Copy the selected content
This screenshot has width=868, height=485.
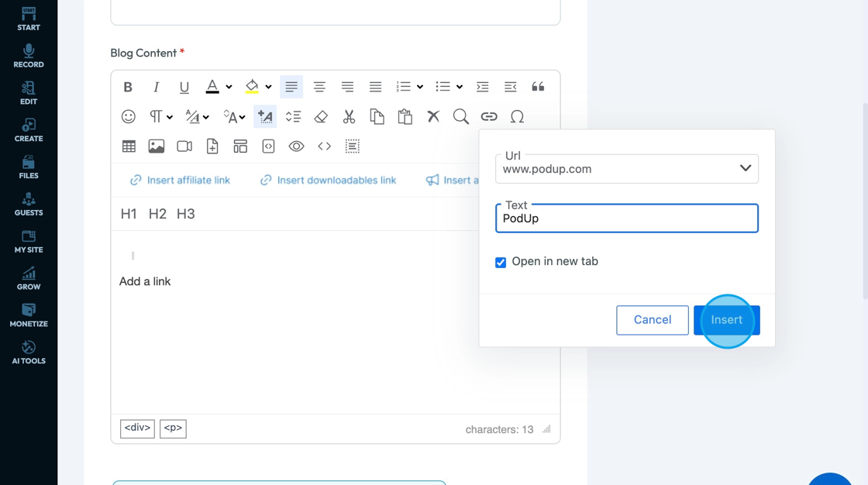pos(377,117)
